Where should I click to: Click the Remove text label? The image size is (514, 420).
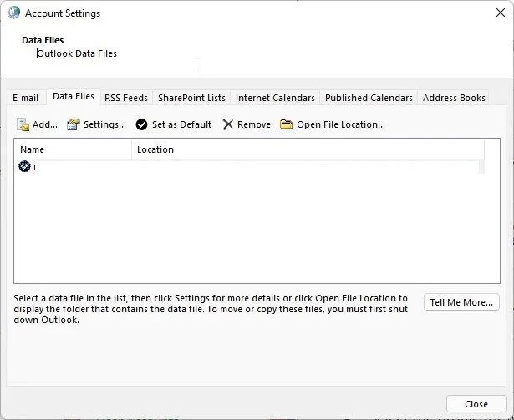(254, 124)
